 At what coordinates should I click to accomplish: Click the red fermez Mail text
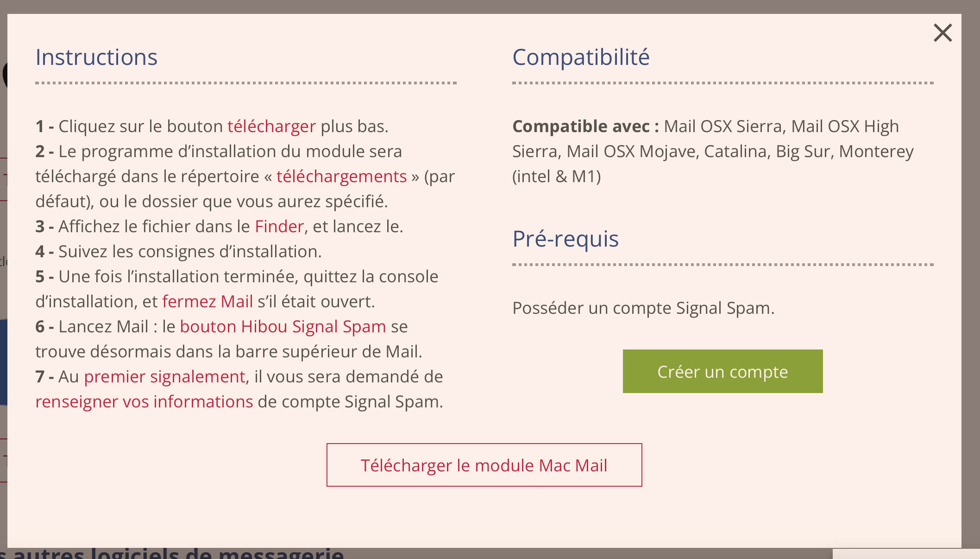207,301
